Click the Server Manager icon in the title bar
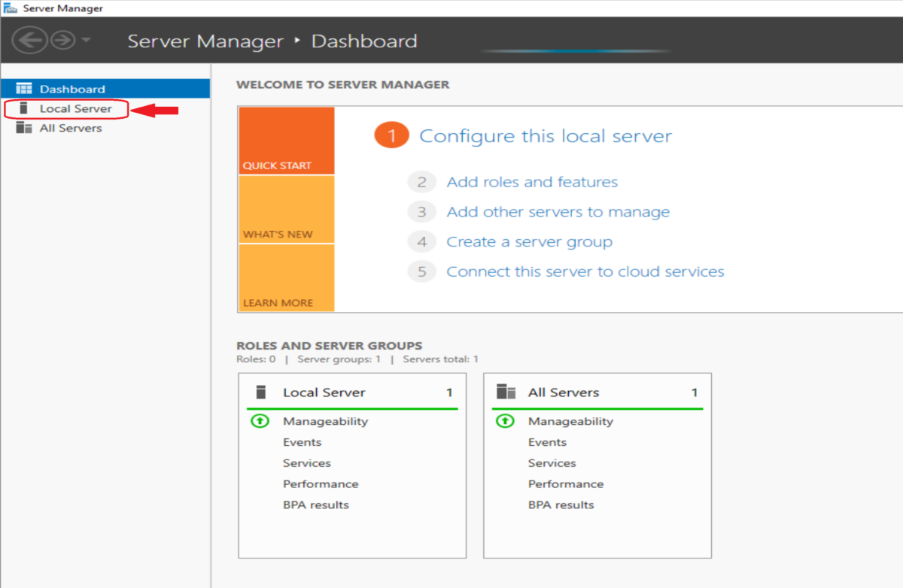 click(x=9, y=7)
